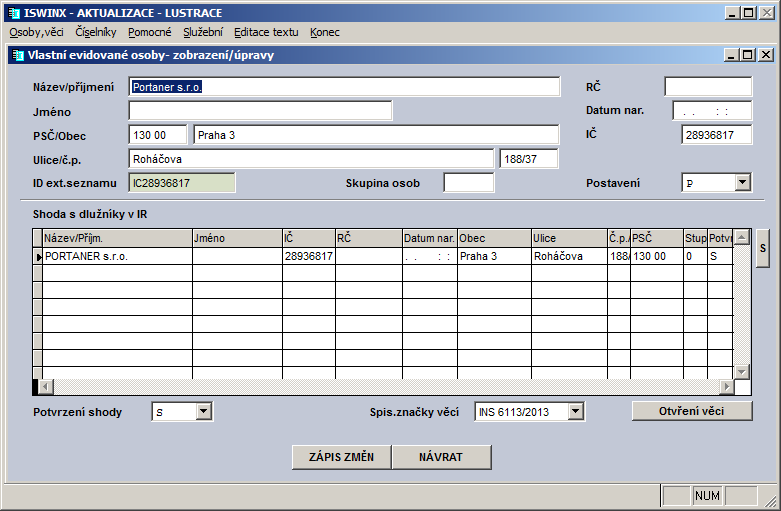The height and width of the screenshot is (511, 781).
Task: Click the grid vertical scrollbar down arrow
Action: tap(742, 372)
